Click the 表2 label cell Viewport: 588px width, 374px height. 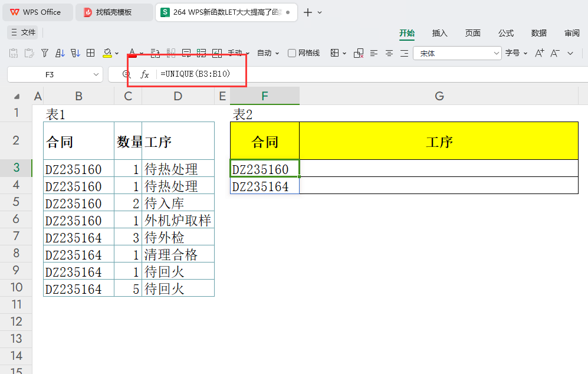(x=265, y=114)
